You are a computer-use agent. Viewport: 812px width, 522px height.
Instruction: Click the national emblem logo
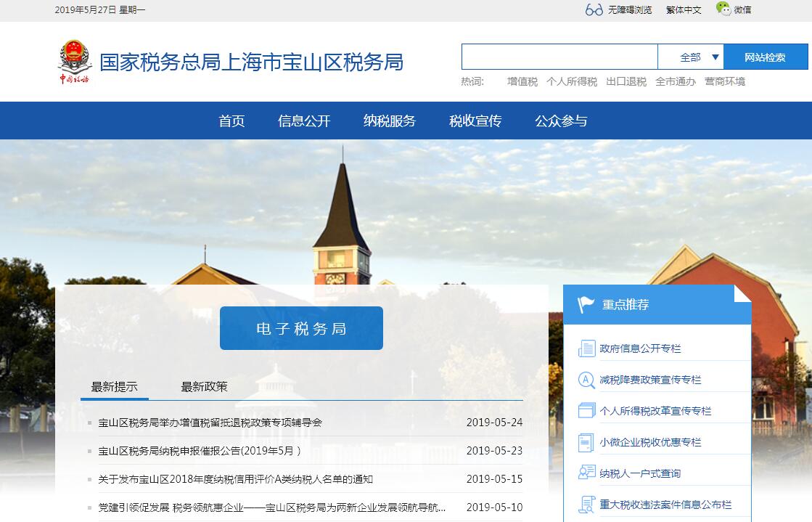click(74, 62)
